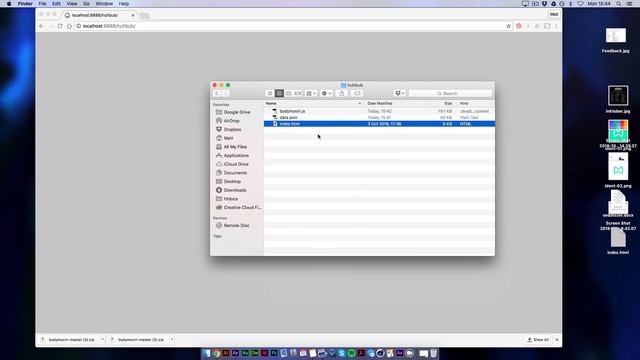This screenshot has height=360, width=640.
Task: Select inktober.jpg on the desktop
Action: point(618,99)
